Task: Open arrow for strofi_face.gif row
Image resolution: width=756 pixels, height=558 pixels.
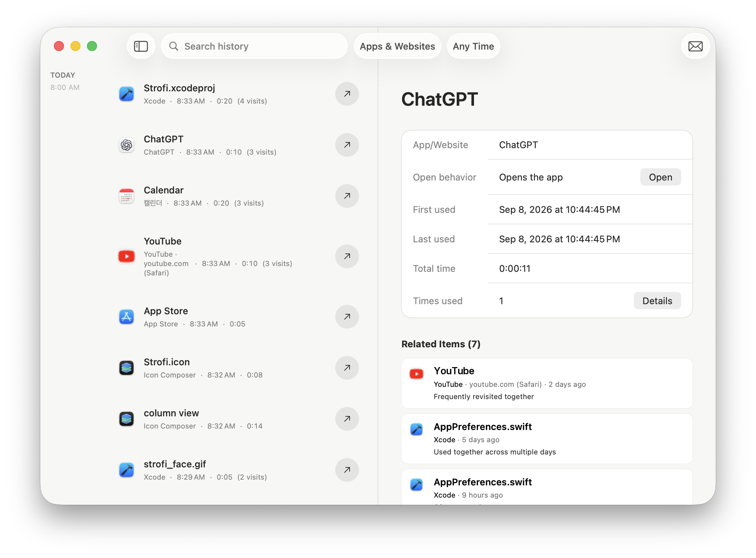Action: click(x=347, y=470)
